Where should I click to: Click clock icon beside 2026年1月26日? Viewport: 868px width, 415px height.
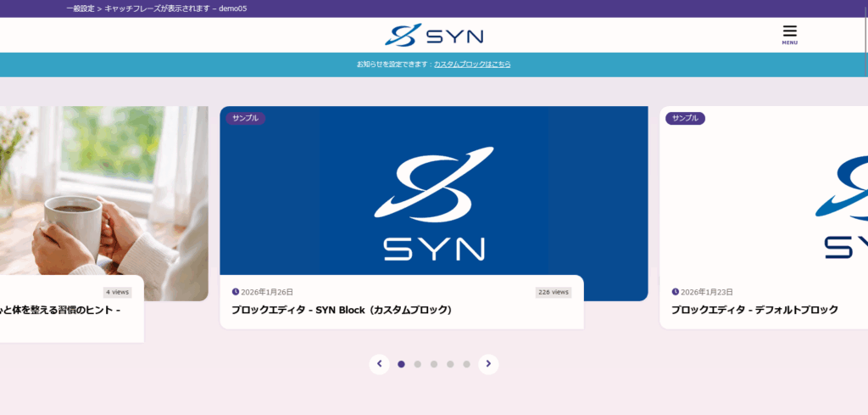236,292
